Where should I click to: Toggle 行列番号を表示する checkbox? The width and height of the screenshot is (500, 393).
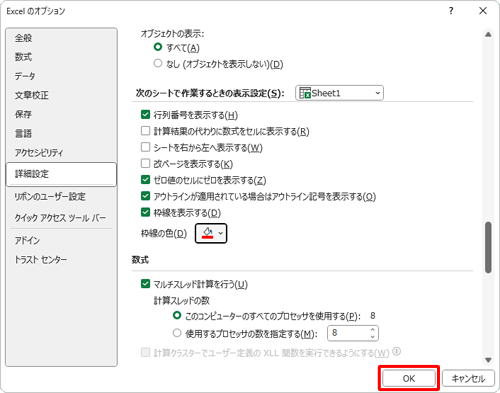coord(145,115)
